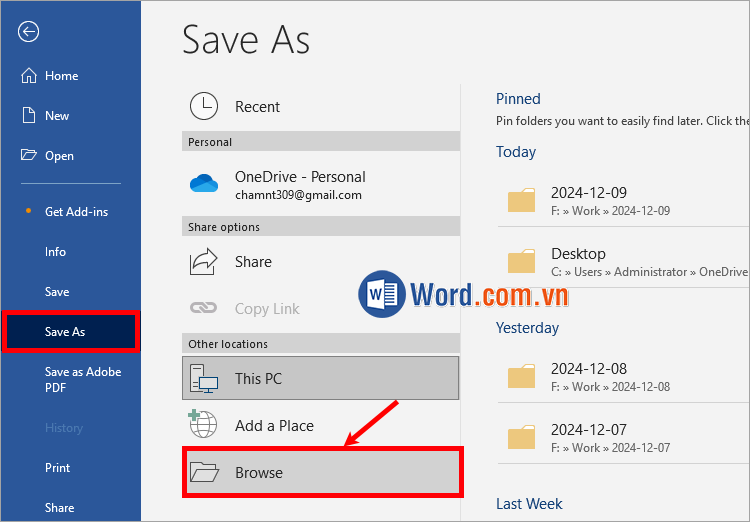Choose Open from the left sidebar
Image resolution: width=750 pixels, height=522 pixels.
click(x=71, y=155)
